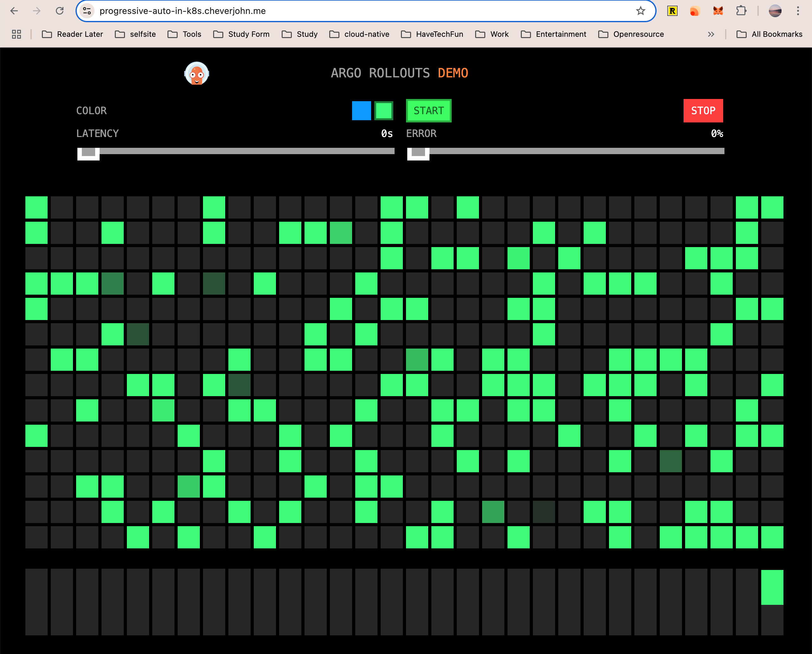Reload the current page
Image resolution: width=812 pixels, height=654 pixels.
click(x=60, y=11)
